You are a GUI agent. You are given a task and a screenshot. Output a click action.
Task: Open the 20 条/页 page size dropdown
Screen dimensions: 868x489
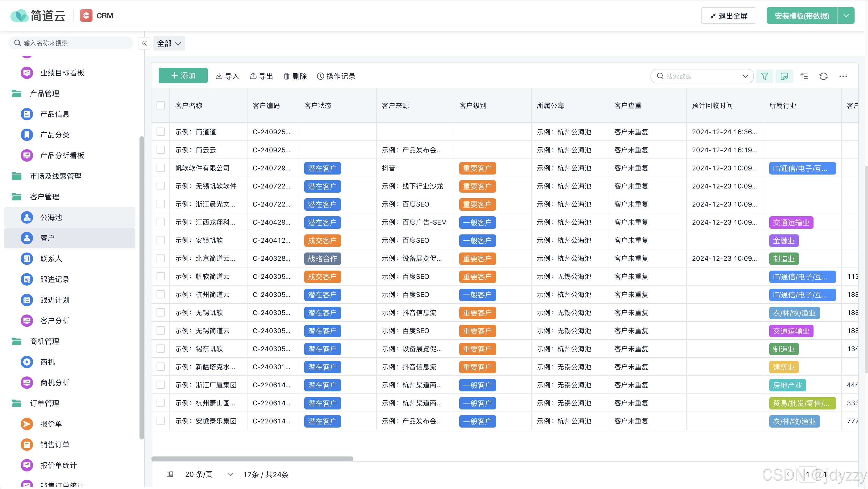(x=209, y=475)
